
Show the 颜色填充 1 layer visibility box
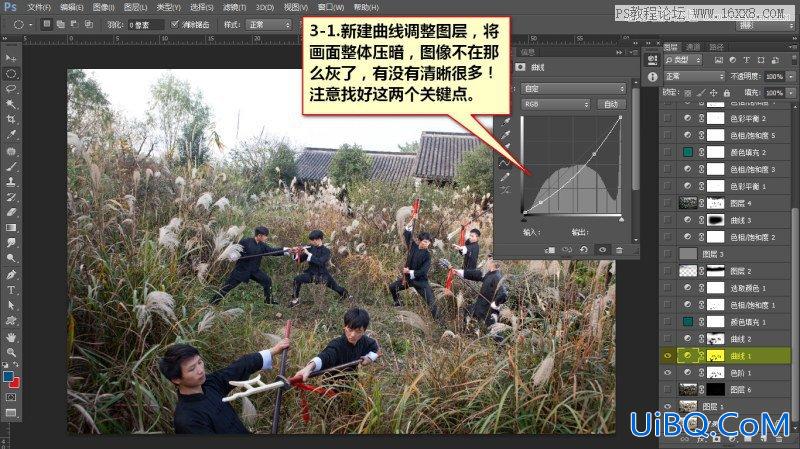pyautogui.click(x=667, y=322)
